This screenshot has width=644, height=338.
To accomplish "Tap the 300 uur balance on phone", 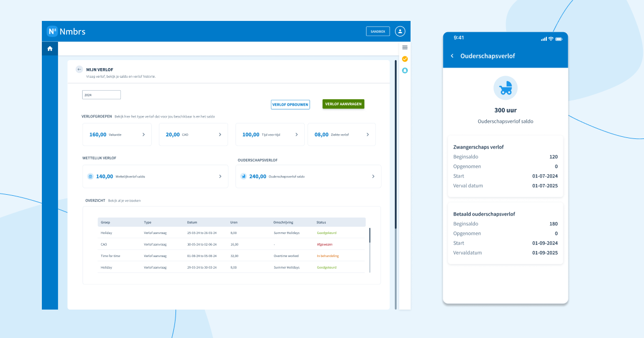I will pos(506,110).
